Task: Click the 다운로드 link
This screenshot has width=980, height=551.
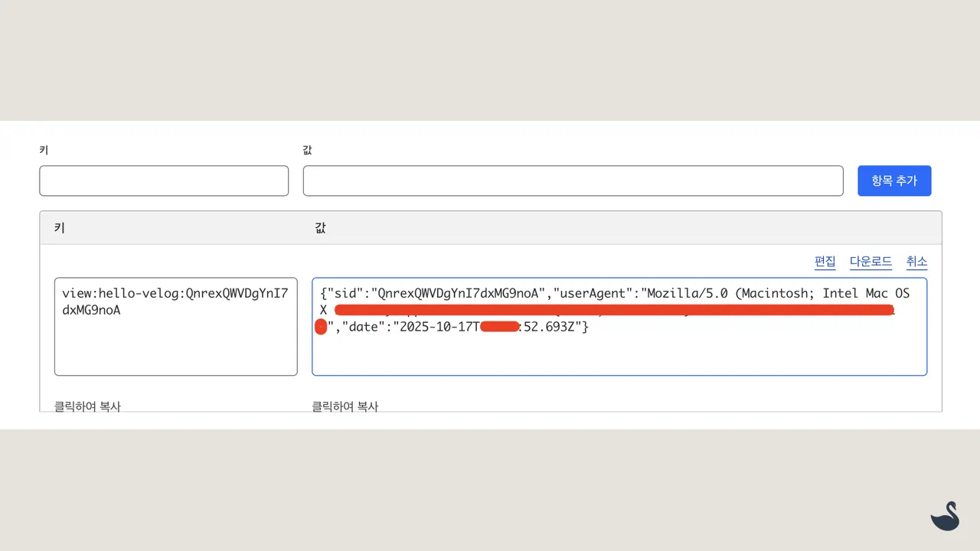Action: coord(871,262)
